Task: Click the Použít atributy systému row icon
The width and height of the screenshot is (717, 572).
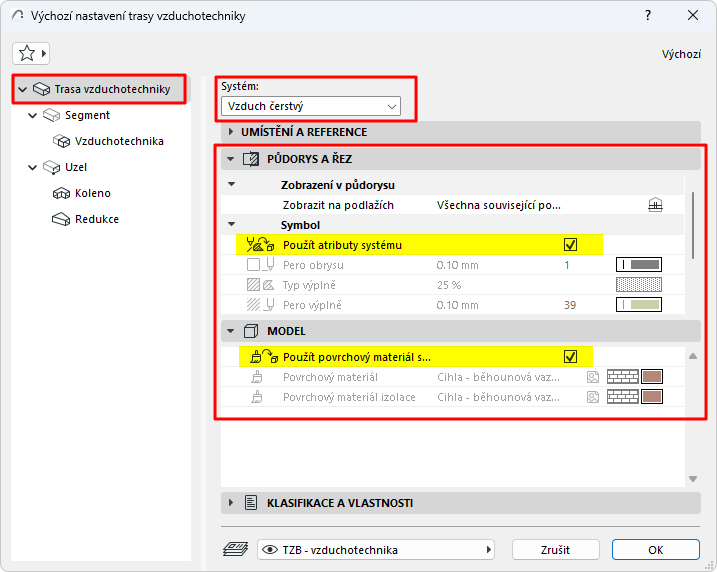Action: point(260,245)
